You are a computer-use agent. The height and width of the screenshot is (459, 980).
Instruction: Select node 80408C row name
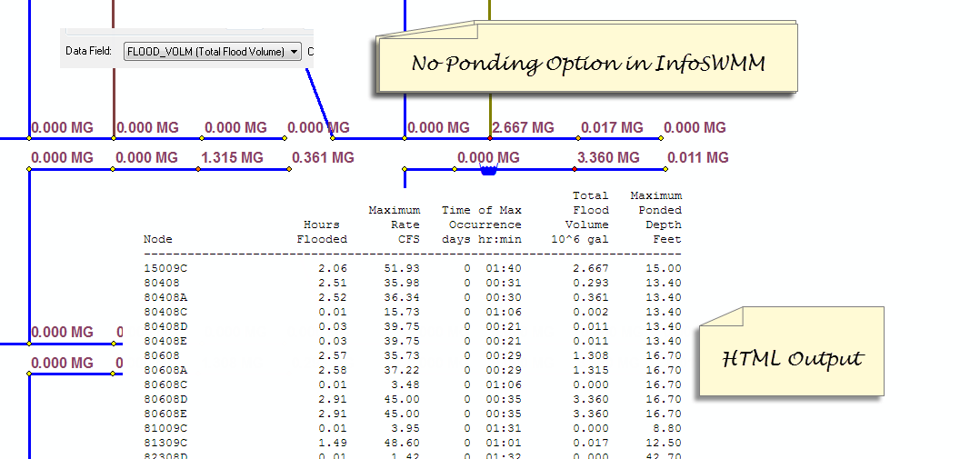165,313
